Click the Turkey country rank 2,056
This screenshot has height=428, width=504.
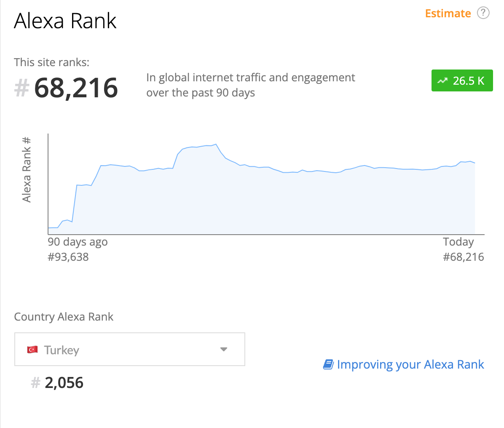tap(64, 383)
